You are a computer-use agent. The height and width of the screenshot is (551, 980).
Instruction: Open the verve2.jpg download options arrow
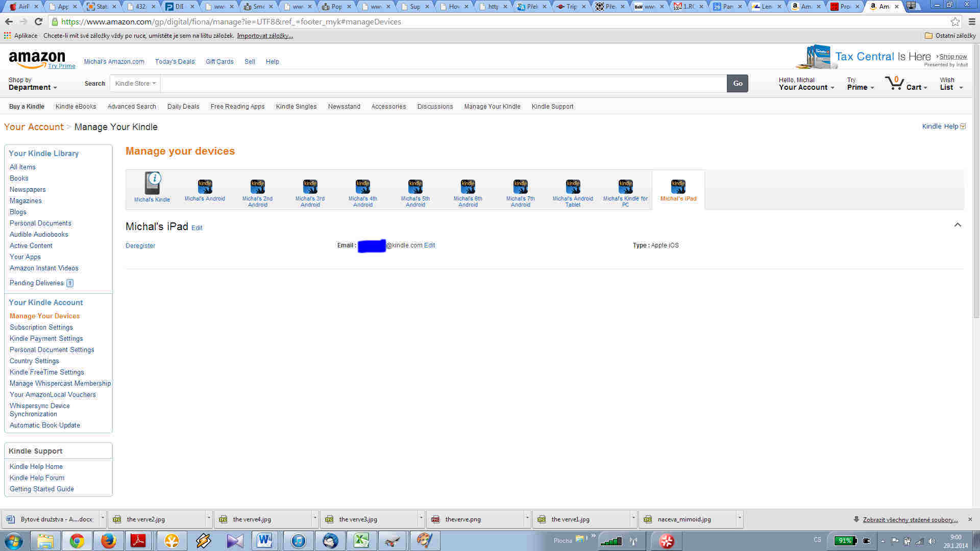click(208, 519)
